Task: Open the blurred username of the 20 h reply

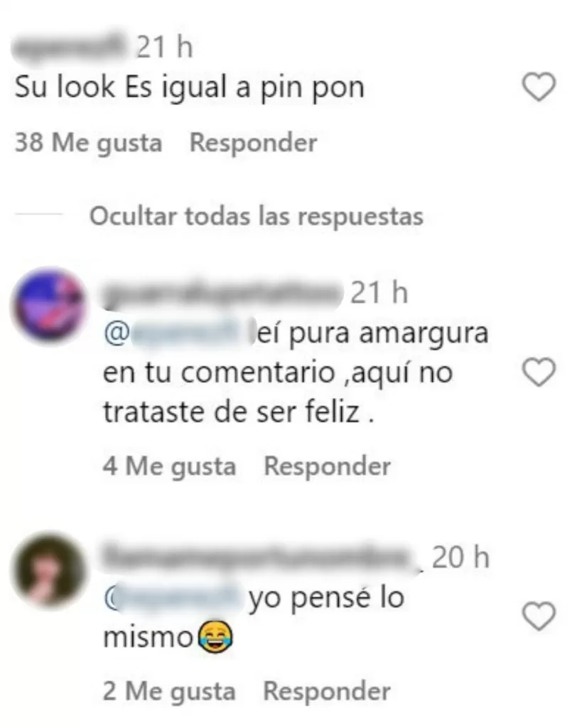Action: [x=261, y=556]
